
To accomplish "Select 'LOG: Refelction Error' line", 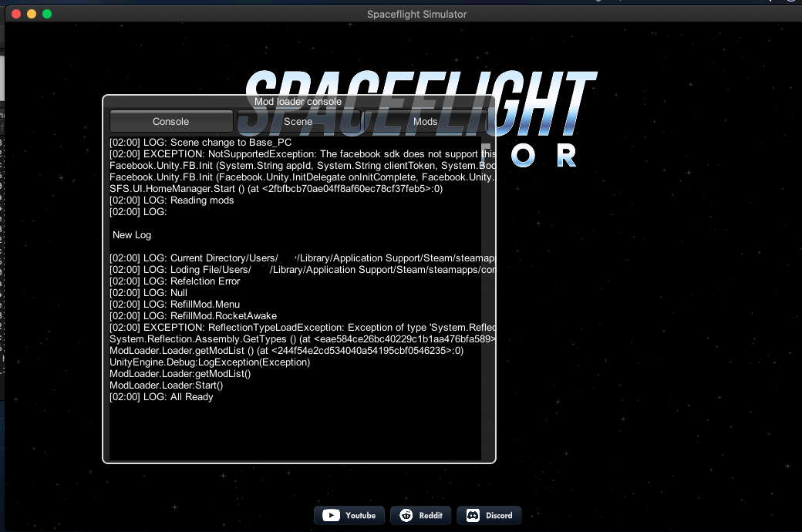I will click(x=174, y=281).
